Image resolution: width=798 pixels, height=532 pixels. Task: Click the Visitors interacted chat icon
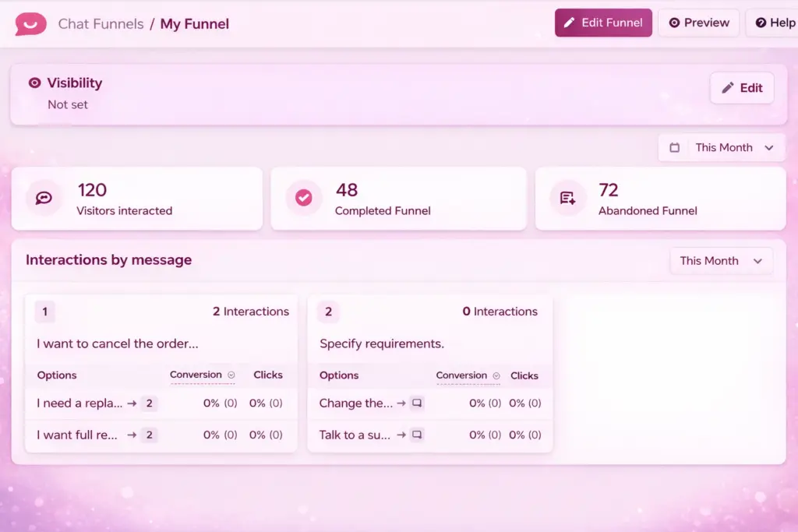44,198
